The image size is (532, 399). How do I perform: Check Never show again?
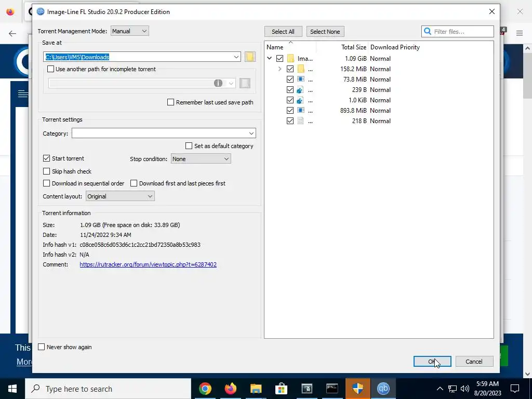[x=42, y=347]
